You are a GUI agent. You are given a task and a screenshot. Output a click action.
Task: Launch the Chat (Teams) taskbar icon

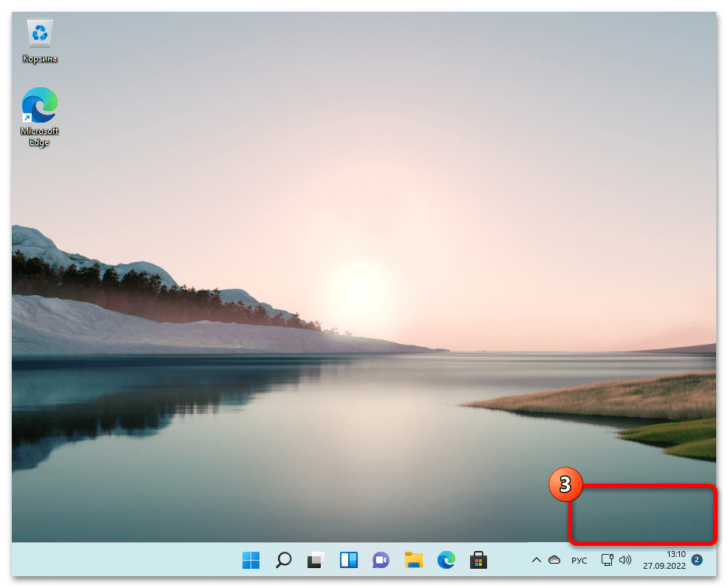click(x=381, y=560)
